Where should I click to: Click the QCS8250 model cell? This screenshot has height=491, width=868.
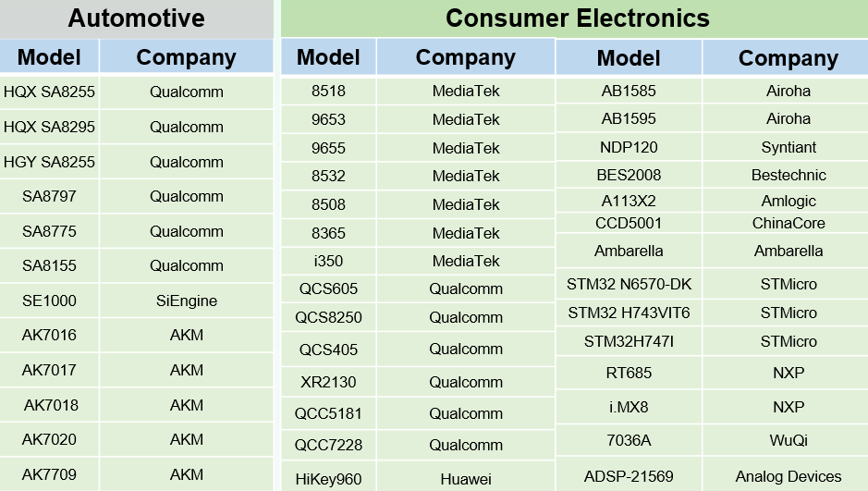point(328,317)
